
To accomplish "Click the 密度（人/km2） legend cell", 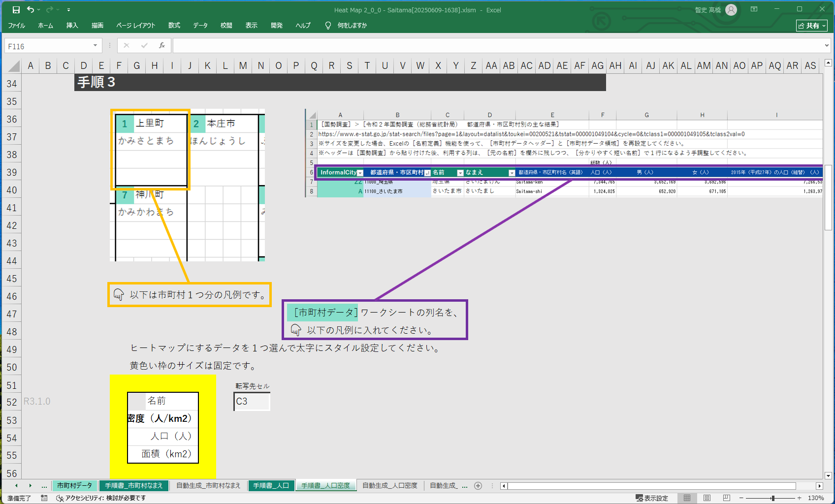I will pyautogui.click(x=163, y=419).
